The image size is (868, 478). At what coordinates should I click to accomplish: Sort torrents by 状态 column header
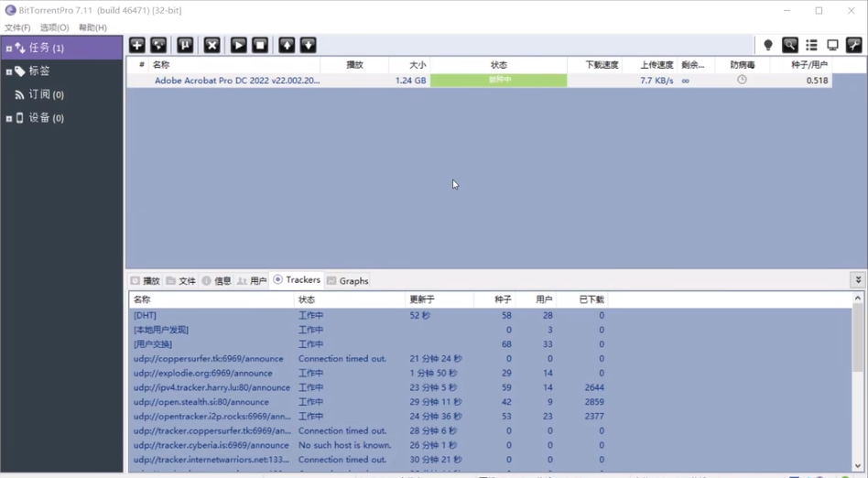tap(499, 65)
